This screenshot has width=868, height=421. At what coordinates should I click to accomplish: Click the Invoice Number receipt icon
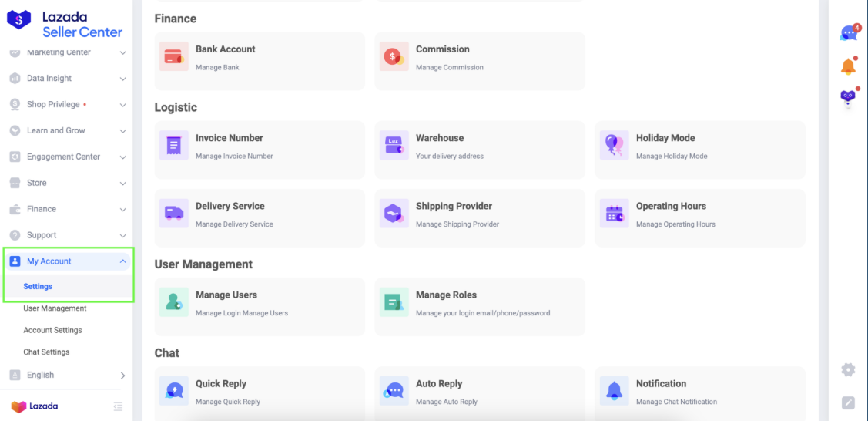pyautogui.click(x=174, y=145)
